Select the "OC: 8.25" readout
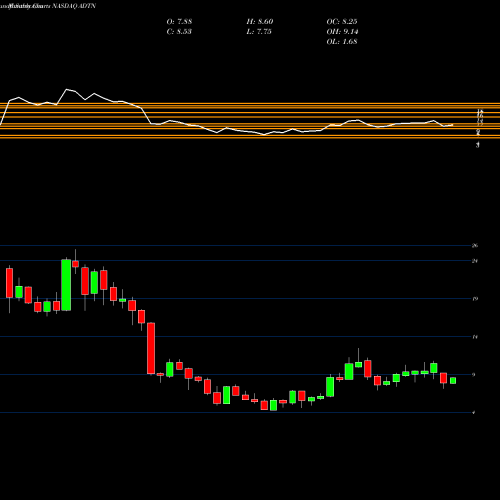The width and height of the screenshot is (500, 500). point(342,22)
